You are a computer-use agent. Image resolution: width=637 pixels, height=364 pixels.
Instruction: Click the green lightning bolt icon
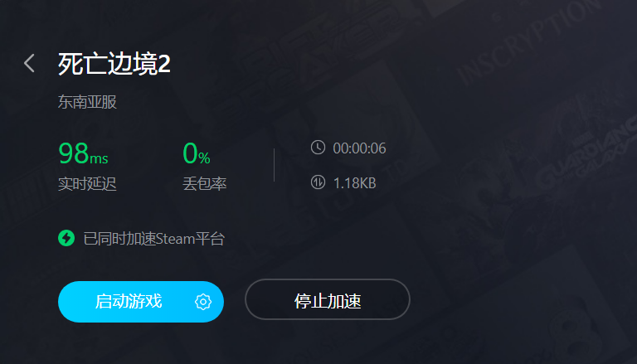click(66, 238)
